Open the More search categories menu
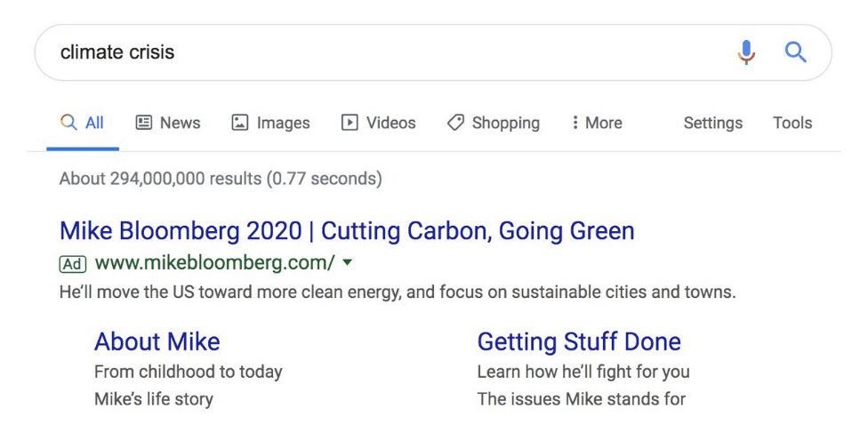The height and width of the screenshot is (441, 868). click(598, 123)
